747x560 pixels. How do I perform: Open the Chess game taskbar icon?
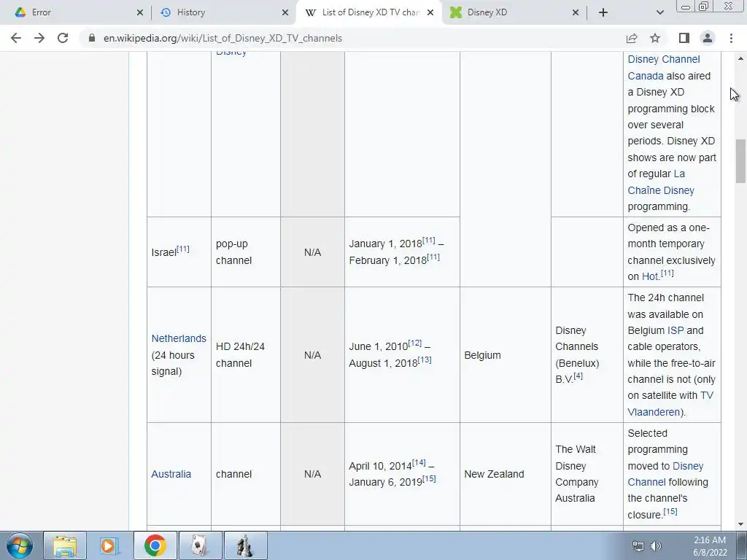(x=245, y=545)
